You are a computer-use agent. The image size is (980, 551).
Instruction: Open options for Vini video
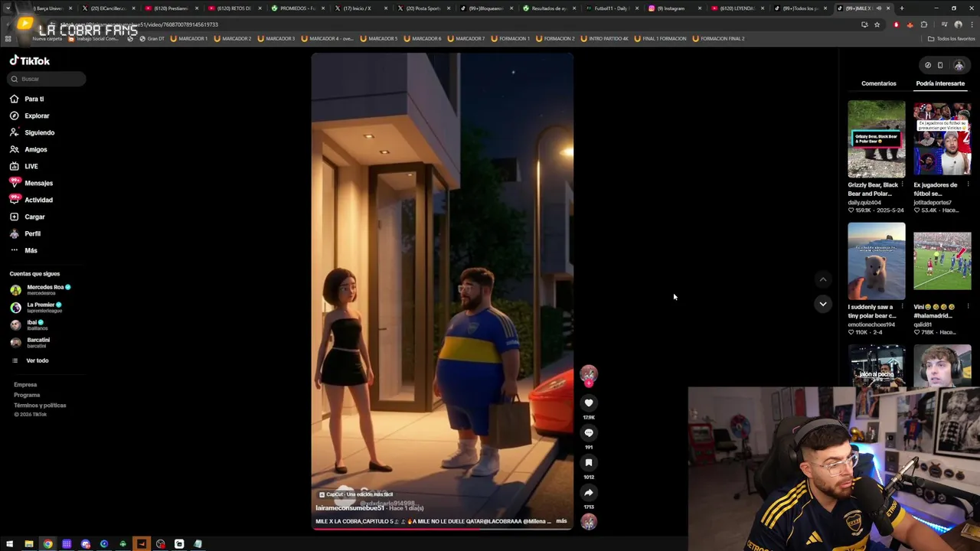click(x=968, y=307)
